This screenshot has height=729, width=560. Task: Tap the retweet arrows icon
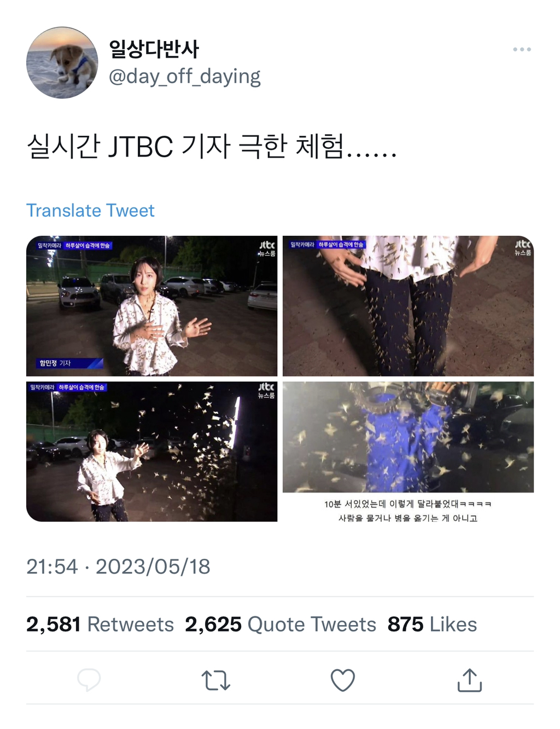point(215,680)
